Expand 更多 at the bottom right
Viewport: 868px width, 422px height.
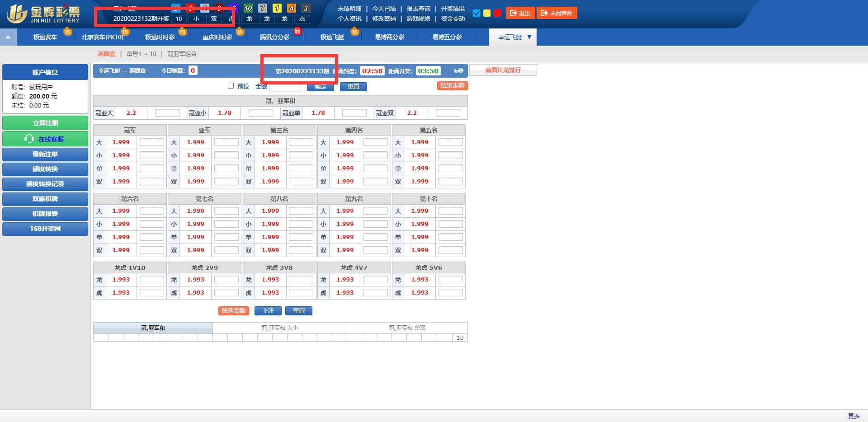coord(854,416)
